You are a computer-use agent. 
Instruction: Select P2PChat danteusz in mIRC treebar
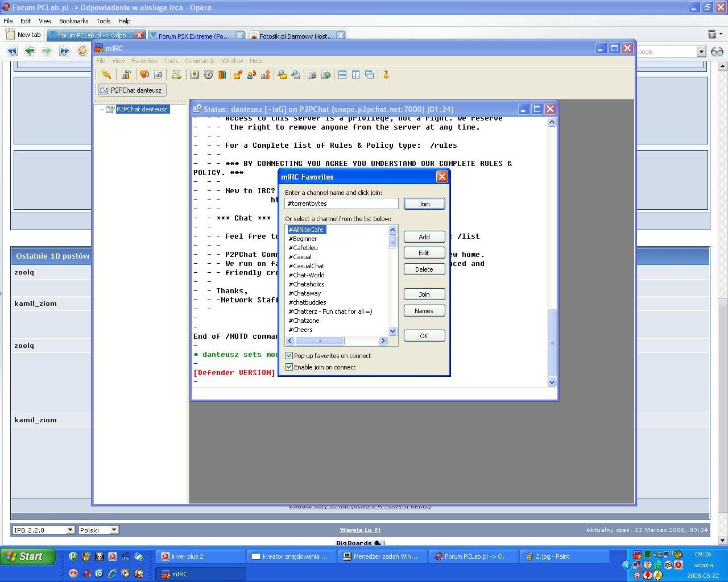point(142,109)
